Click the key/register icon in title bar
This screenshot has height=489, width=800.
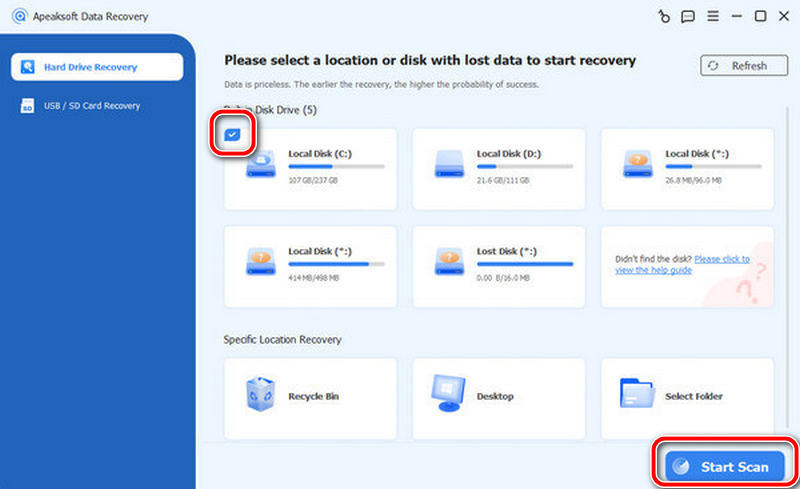pos(664,17)
